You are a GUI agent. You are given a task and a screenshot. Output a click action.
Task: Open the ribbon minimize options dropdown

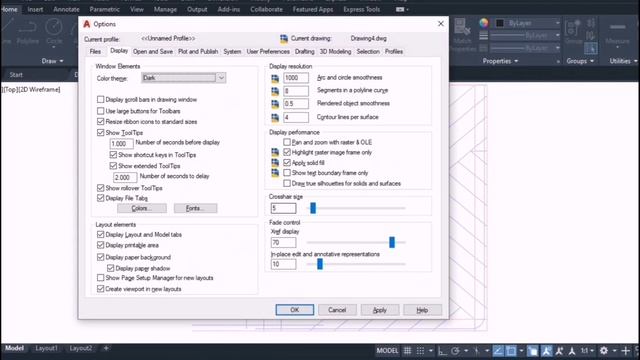click(x=402, y=9)
